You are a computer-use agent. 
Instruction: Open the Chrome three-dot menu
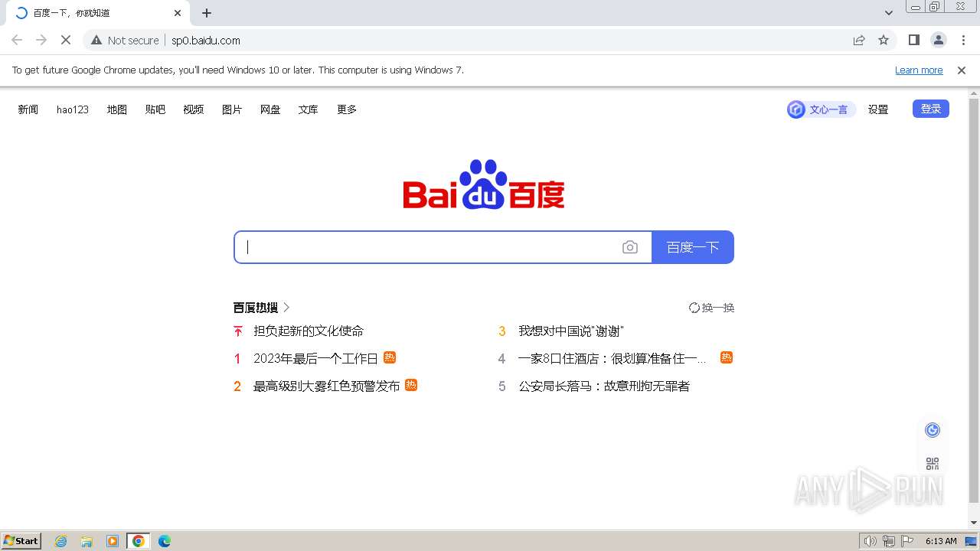[x=963, y=40]
